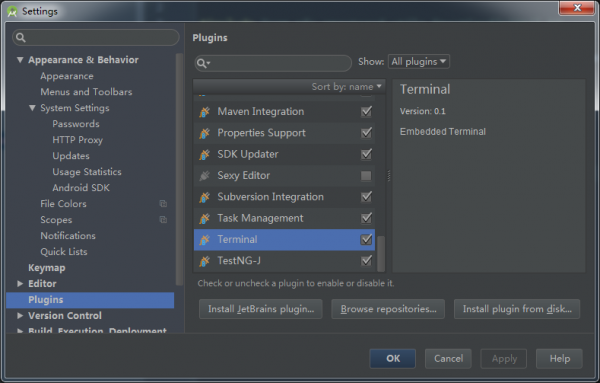Open Usage Statistics settings

click(x=87, y=172)
